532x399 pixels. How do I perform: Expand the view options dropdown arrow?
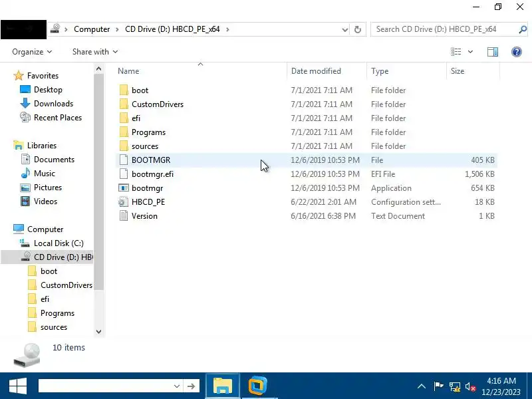point(470,52)
